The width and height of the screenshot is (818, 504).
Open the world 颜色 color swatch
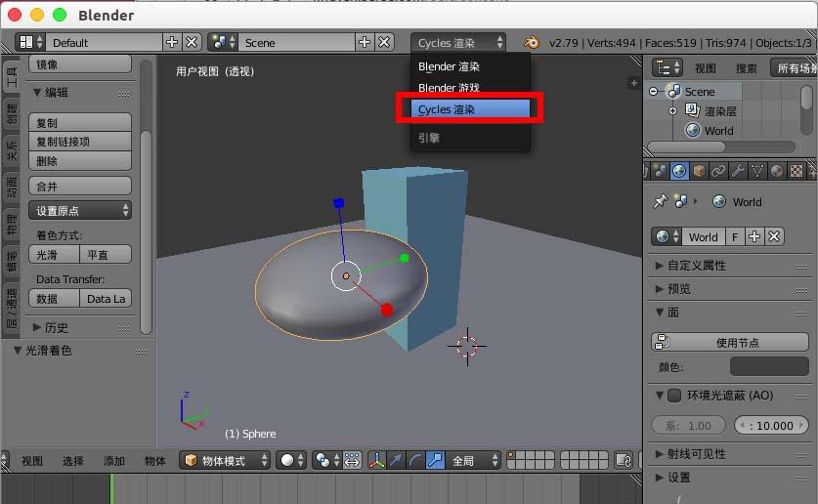pos(769,366)
